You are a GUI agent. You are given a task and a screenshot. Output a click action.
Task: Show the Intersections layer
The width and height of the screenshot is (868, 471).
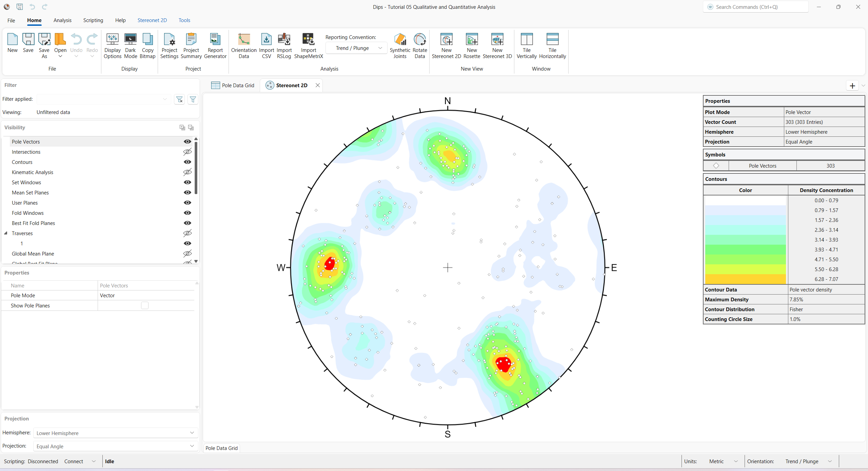point(187,152)
